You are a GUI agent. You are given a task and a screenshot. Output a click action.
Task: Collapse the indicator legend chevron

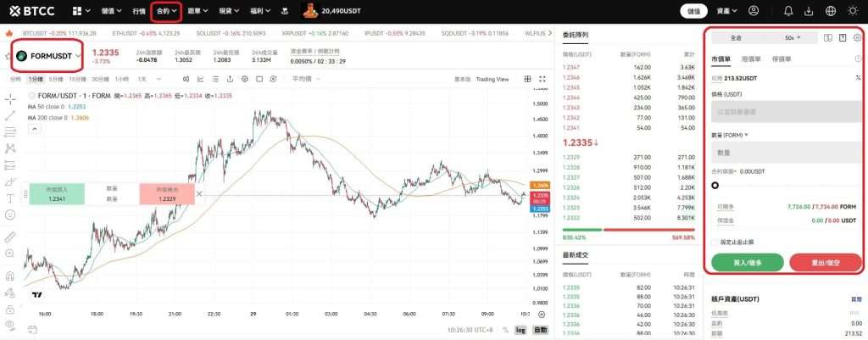click(34, 129)
